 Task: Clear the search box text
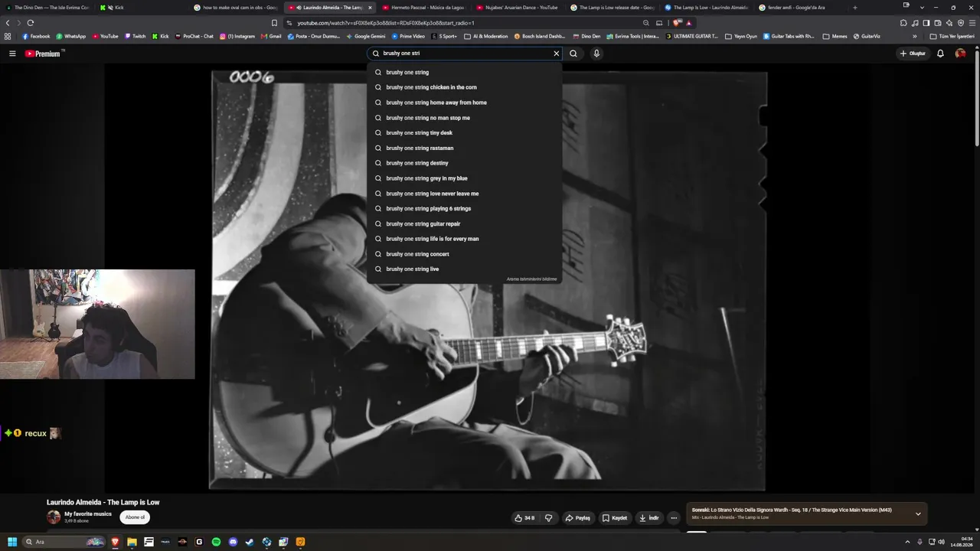coord(557,54)
